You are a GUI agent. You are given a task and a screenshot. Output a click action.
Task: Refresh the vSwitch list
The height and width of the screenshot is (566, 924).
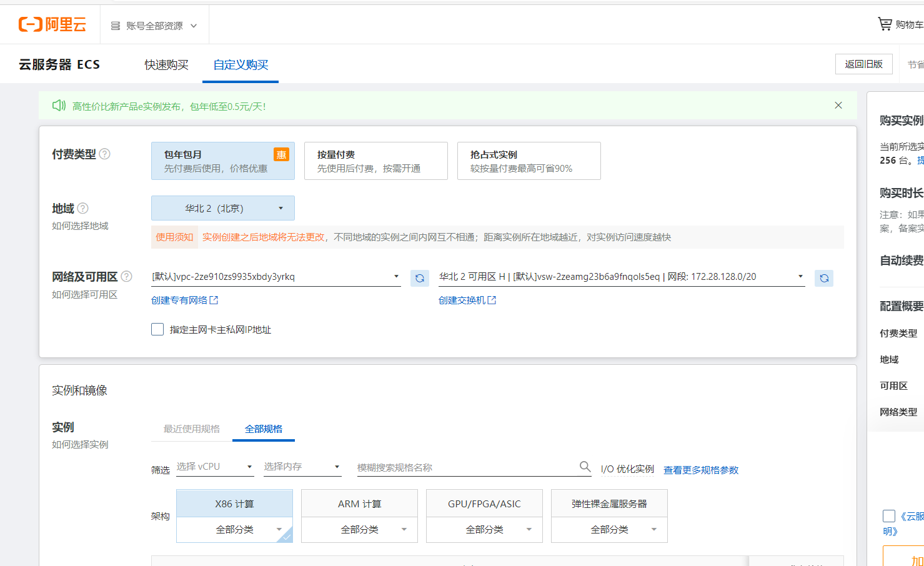(824, 278)
